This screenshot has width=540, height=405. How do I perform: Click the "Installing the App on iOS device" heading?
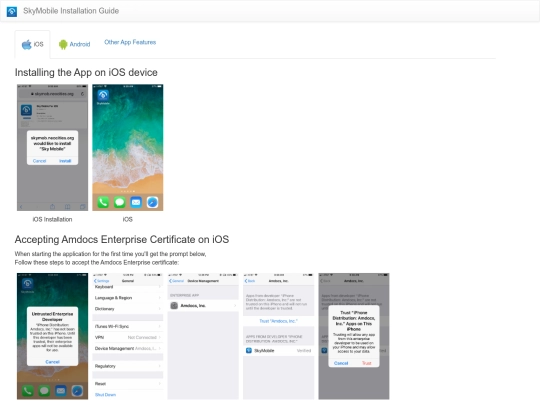86,72
